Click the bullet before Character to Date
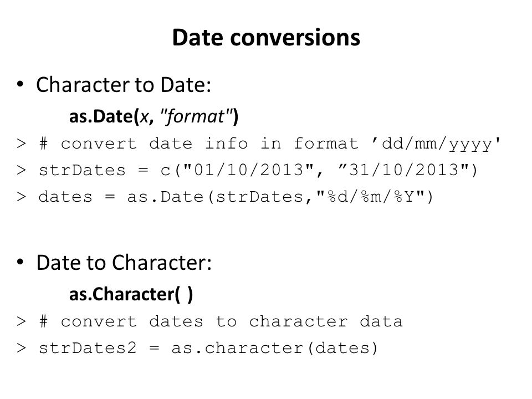 point(21,84)
